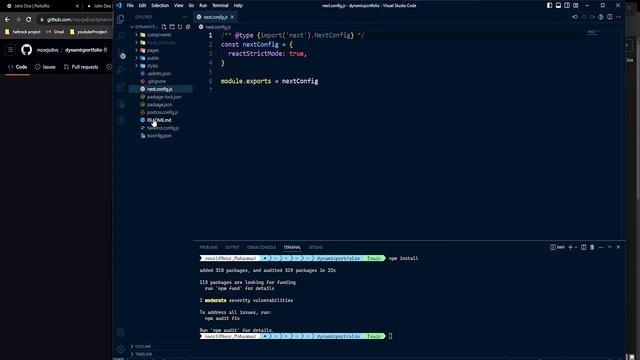Split the terminal panel

pos(584,247)
